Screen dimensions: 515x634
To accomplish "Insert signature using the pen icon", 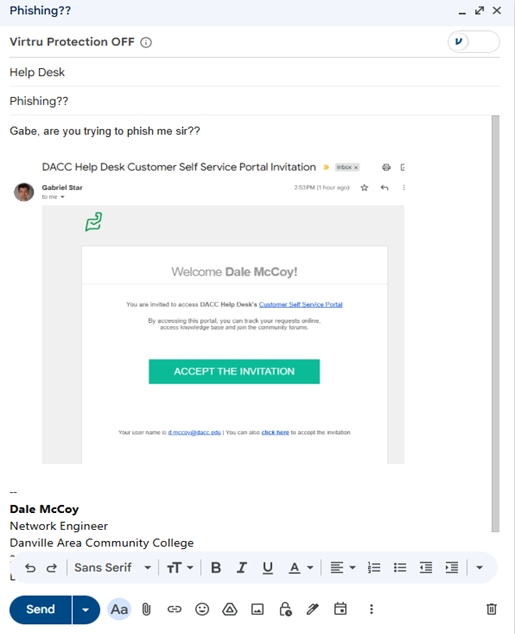I will (x=312, y=609).
